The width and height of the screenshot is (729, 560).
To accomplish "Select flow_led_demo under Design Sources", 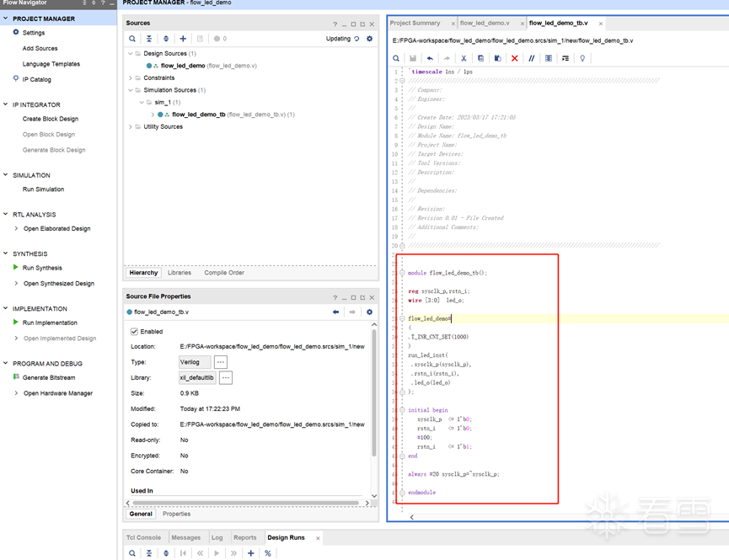I will [x=183, y=66].
